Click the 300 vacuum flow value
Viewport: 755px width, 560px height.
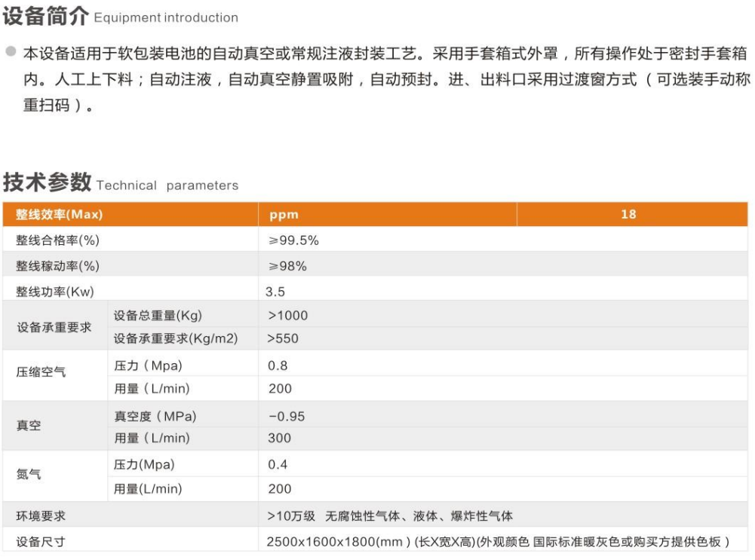279,438
